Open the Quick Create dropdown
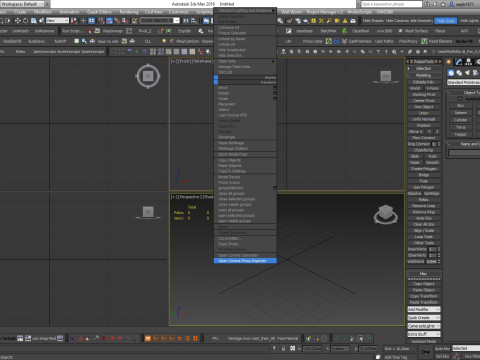The height and width of the screenshot is (360, 480). pos(424,318)
